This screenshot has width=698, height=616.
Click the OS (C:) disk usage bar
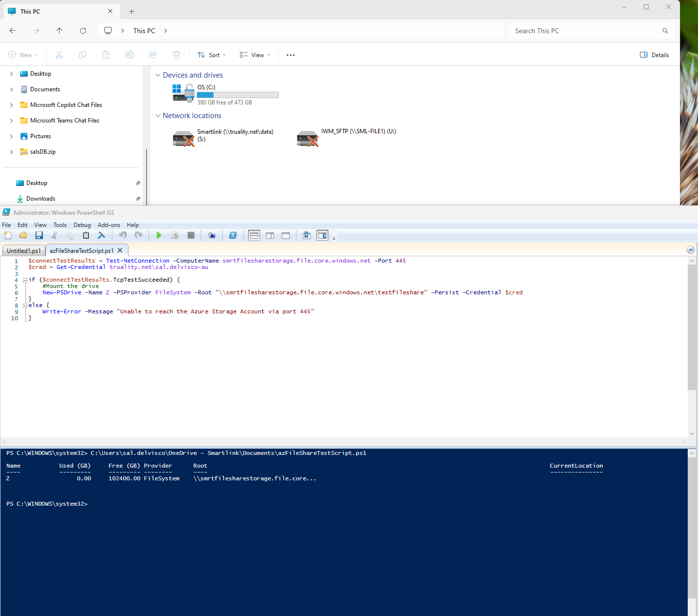(x=238, y=95)
